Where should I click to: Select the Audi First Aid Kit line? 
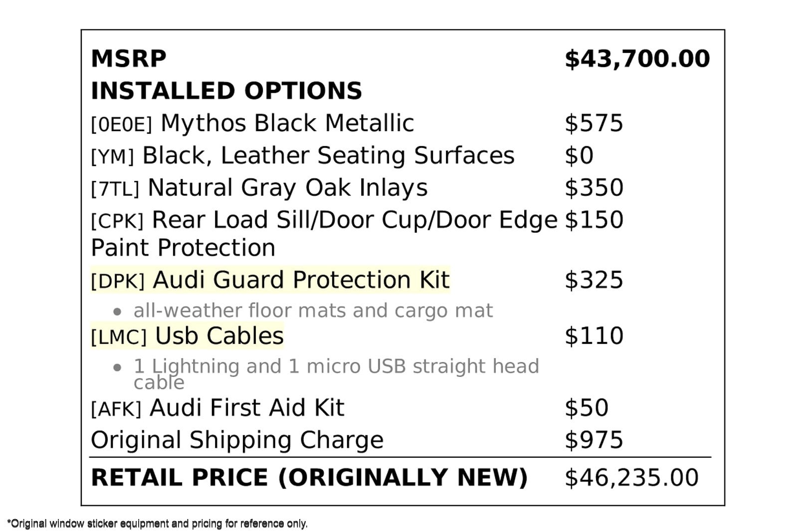[x=217, y=408]
